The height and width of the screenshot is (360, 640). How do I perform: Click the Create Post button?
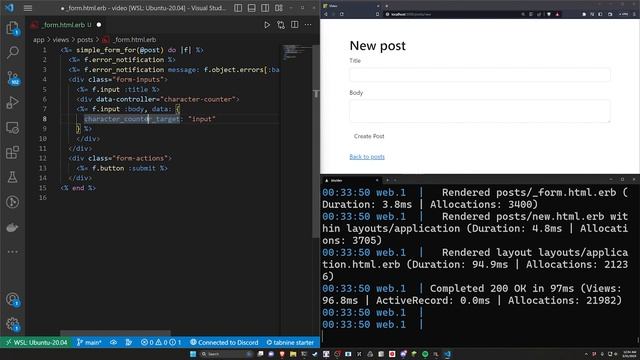pyautogui.click(x=369, y=136)
